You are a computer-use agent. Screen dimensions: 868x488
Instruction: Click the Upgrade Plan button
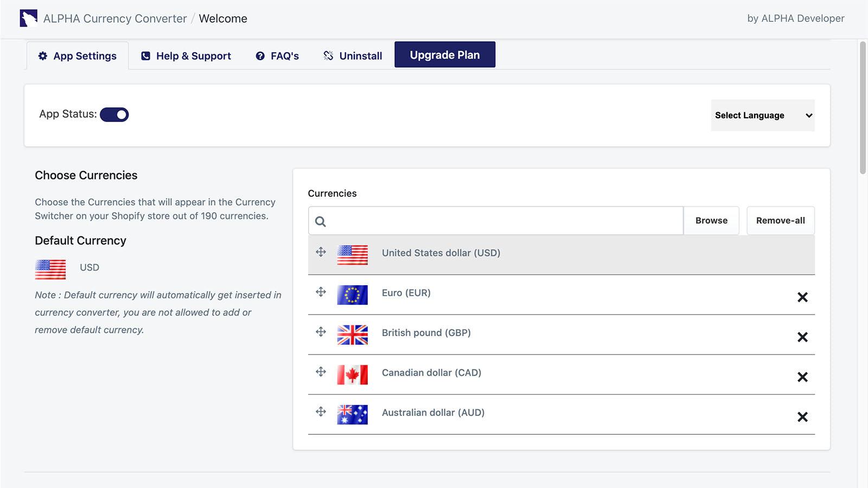point(445,54)
